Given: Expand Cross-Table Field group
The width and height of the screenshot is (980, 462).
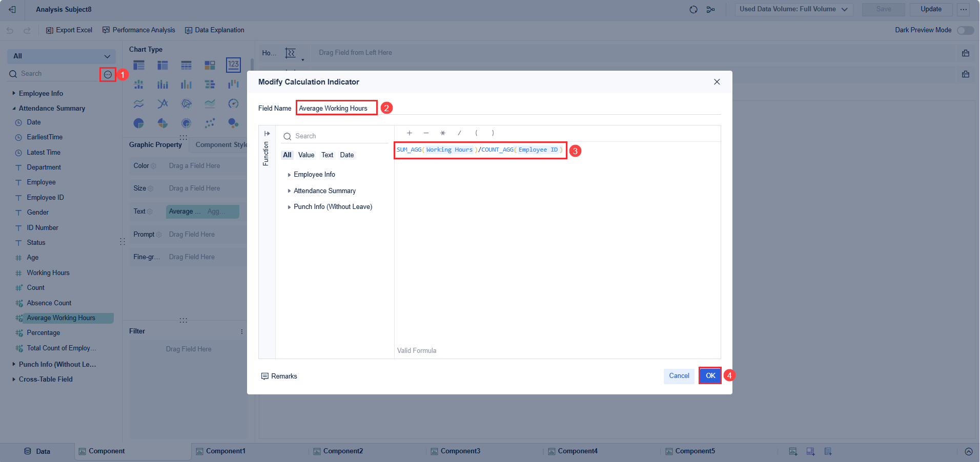Looking at the screenshot, I should click(x=14, y=380).
